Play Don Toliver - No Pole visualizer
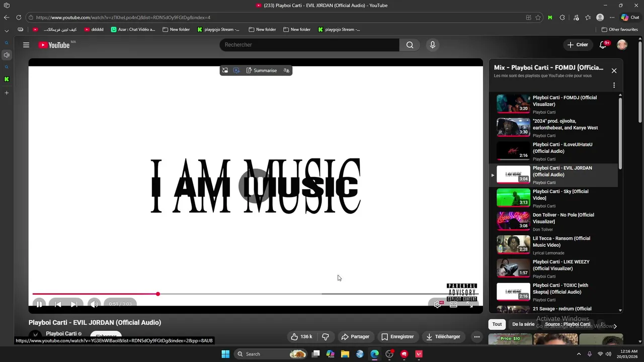Viewport: 644px width, 362px height. 553,222
